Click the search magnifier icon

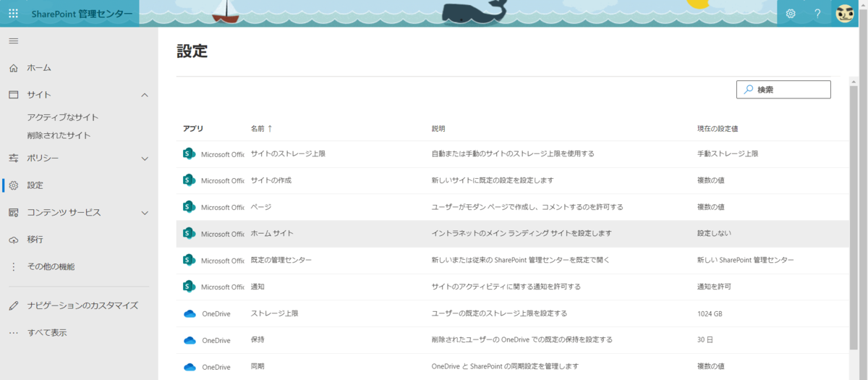pyautogui.click(x=748, y=89)
